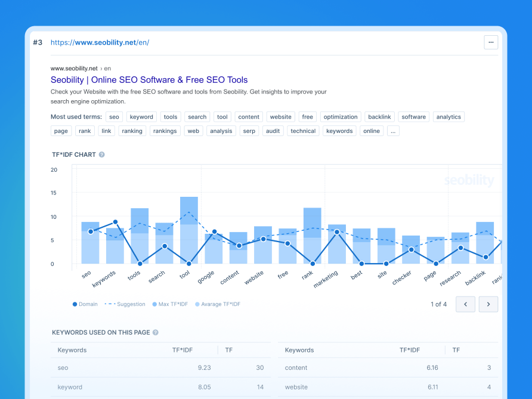Click the Seobility Online SEO Software title
The image size is (532, 399).
pyautogui.click(x=149, y=80)
